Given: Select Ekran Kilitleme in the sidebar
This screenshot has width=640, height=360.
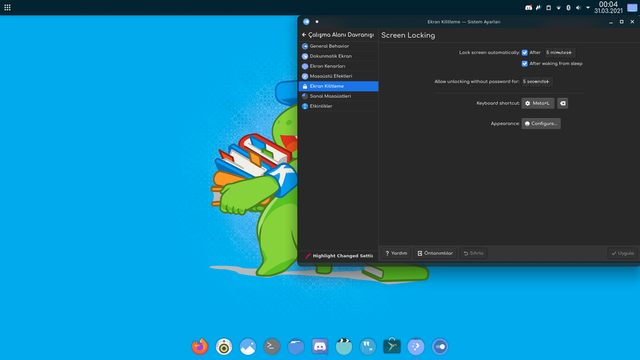Looking at the screenshot, I should [338, 86].
